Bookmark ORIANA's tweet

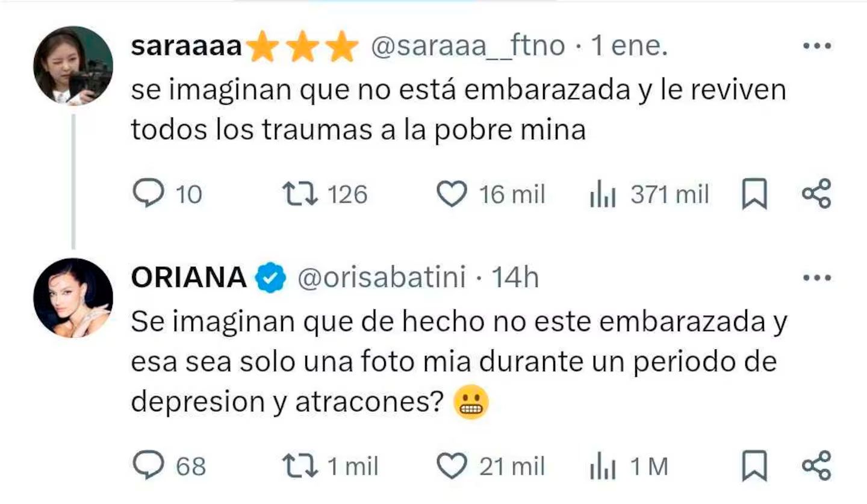pyautogui.click(x=754, y=467)
